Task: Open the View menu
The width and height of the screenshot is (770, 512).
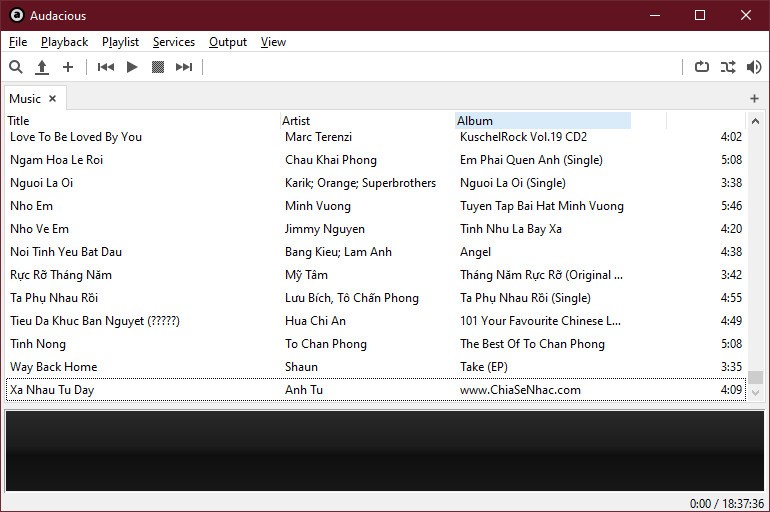Action: (273, 42)
